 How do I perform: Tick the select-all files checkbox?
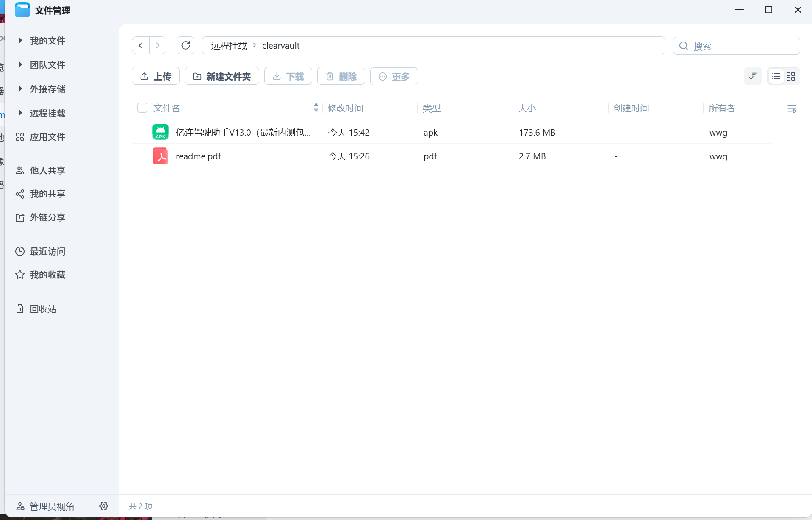(x=142, y=108)
